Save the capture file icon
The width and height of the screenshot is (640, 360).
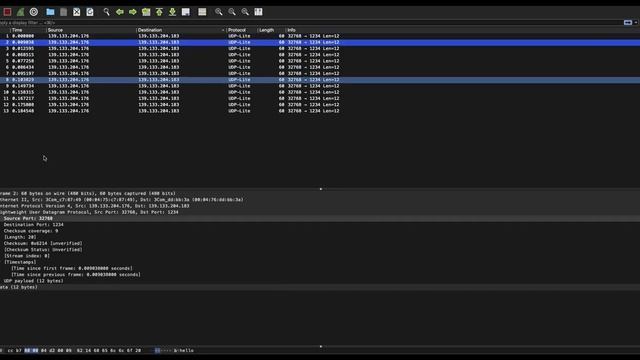(x=63, y=12)
